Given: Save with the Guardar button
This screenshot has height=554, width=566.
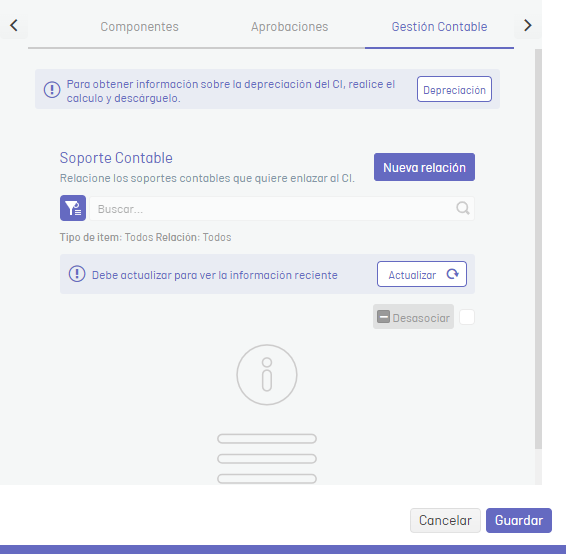Looking at the screenshot, I should [x=519, y=520].
